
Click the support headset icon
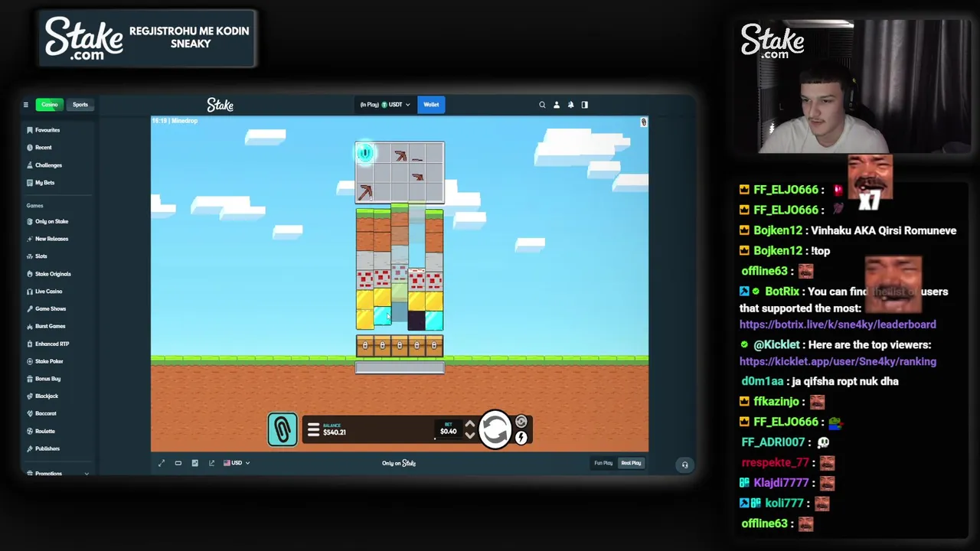(684, 465)
